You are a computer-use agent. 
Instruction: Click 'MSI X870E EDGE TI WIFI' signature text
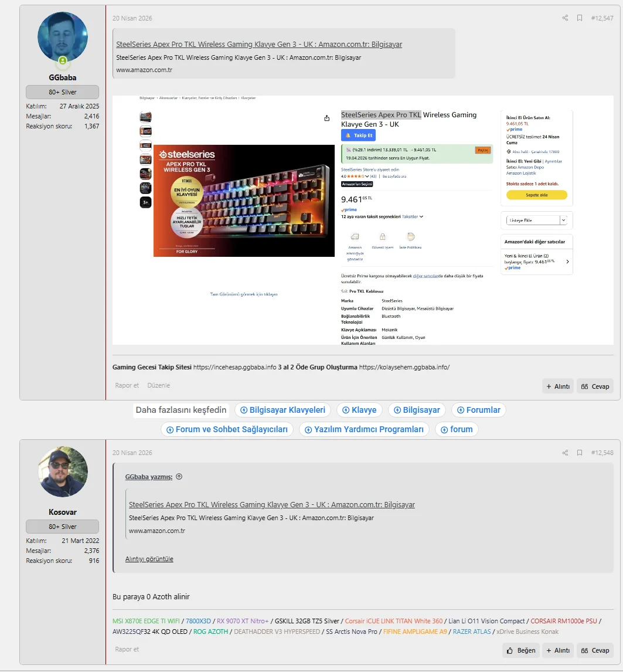click(x=146, y=621)
